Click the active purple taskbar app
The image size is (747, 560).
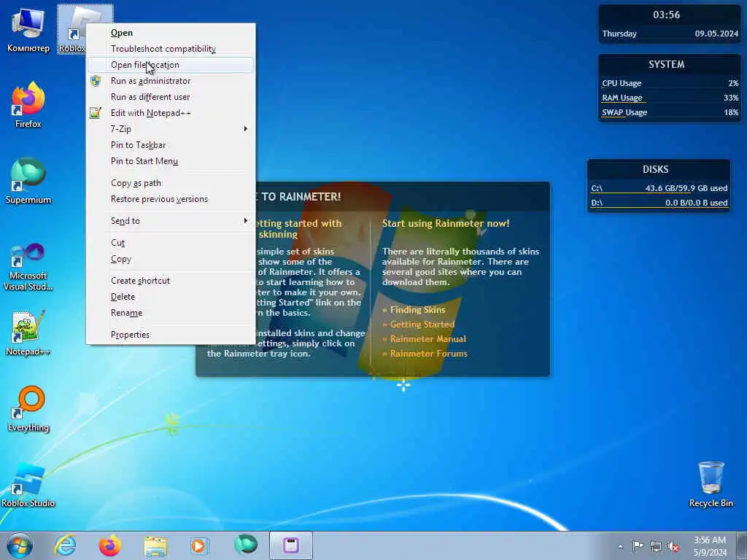click(x=290, y=545)
